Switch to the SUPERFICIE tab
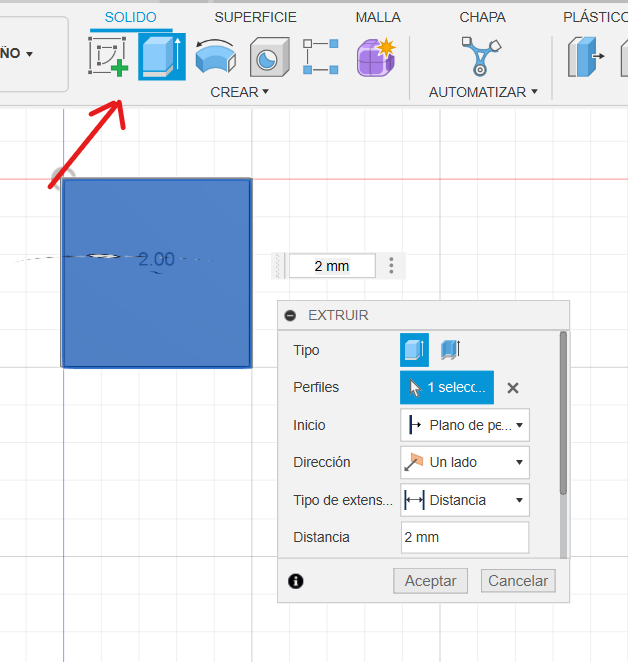The height and width of the screenshot is (662, 628). coord(256,17)
